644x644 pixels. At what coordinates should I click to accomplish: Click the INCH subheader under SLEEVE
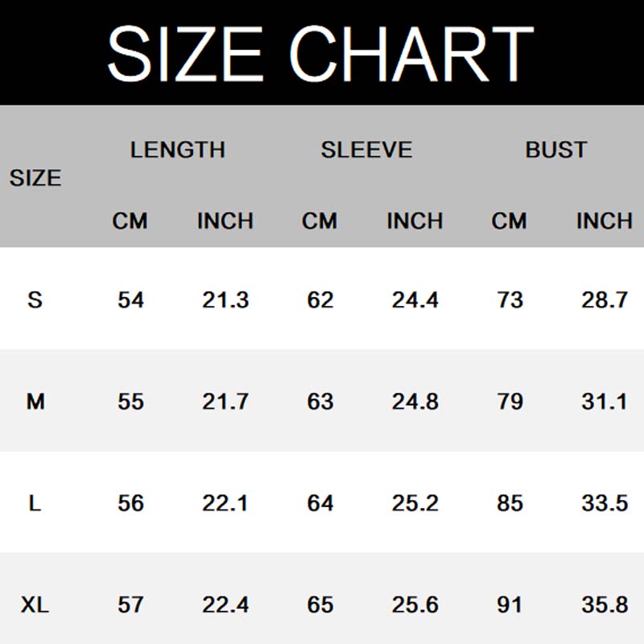point(415,221)
